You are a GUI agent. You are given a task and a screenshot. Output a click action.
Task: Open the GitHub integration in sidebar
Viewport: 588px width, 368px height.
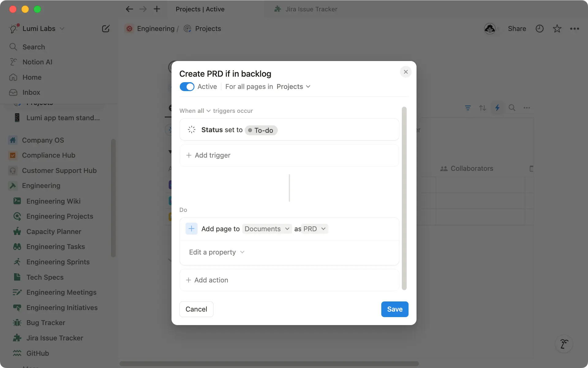[x=37, y=353]
